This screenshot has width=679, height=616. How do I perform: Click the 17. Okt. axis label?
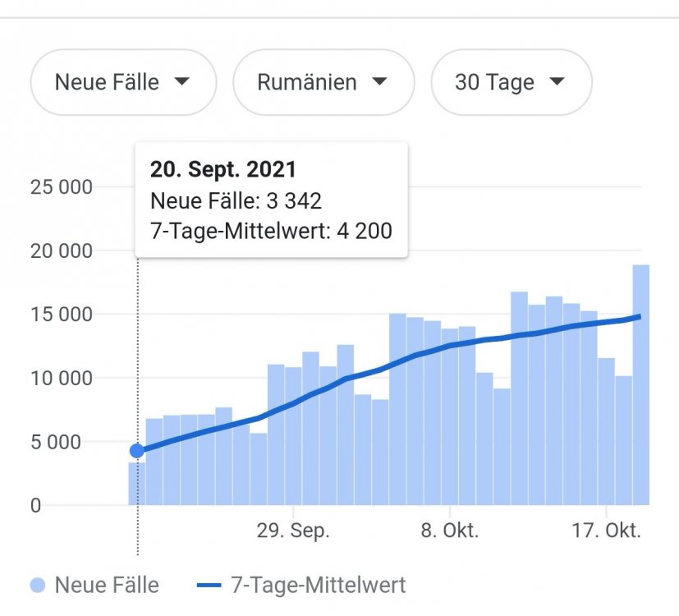606,531
